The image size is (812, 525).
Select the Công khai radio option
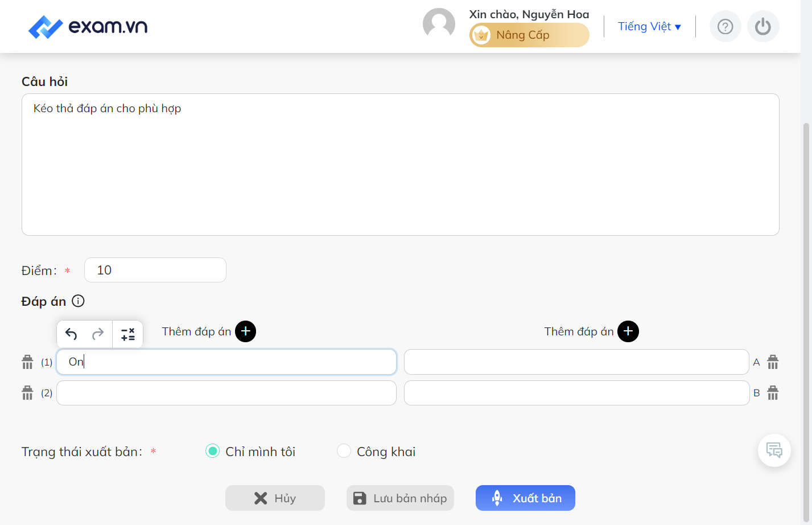coord(344,451)
